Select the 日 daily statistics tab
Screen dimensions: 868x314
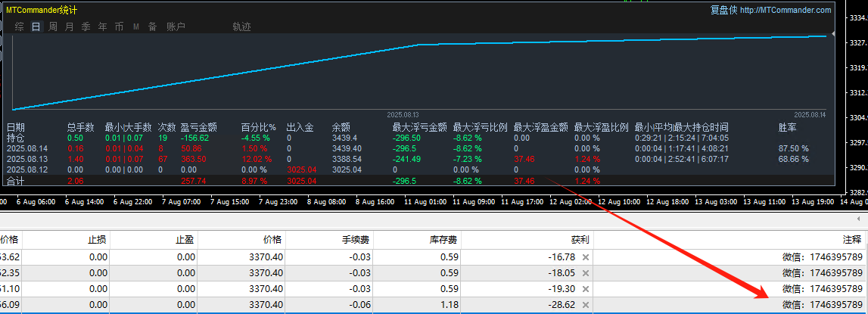pyautogui.click(x=36, y=26)
